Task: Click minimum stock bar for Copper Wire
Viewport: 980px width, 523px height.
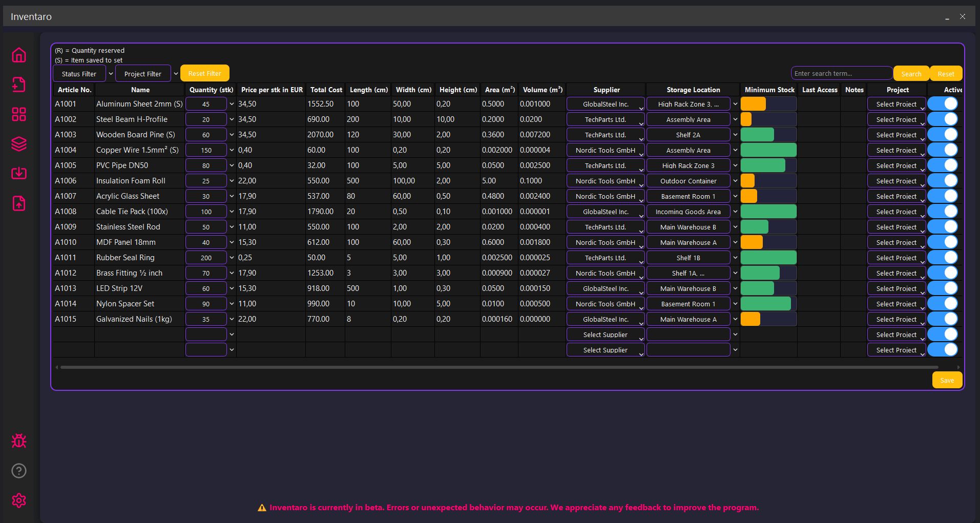Action: pyautogui.click(x=768, y=150)
